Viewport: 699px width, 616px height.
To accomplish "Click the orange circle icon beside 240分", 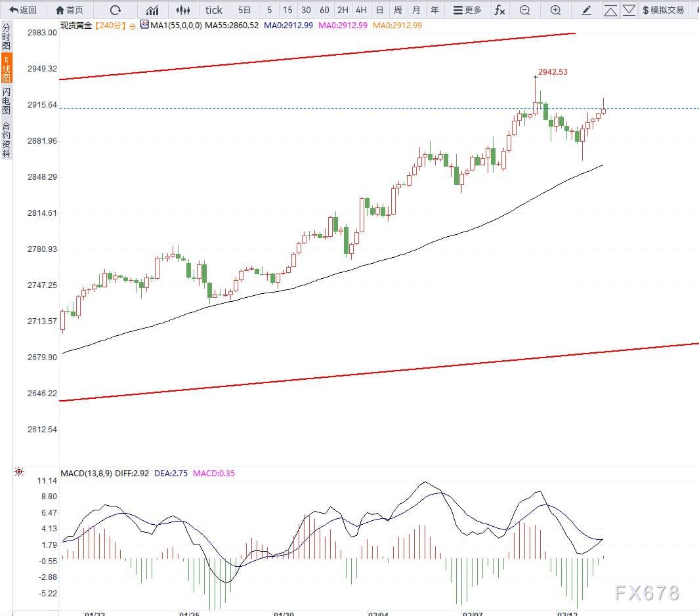I will 133,26.
